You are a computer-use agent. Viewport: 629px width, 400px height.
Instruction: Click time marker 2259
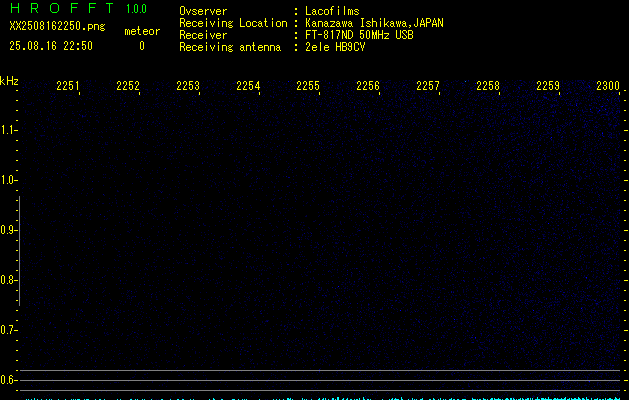pyautogui.click(x=548, y=86)
